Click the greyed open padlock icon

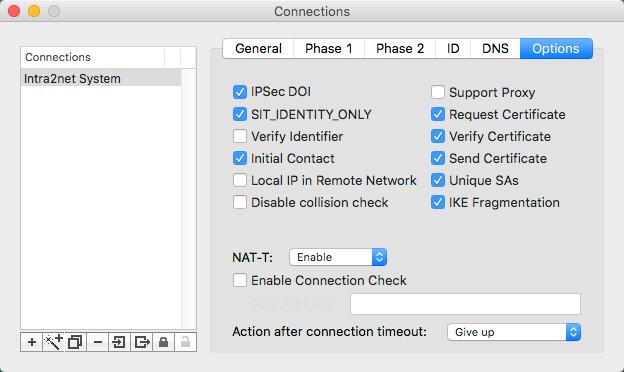point(185,342)
